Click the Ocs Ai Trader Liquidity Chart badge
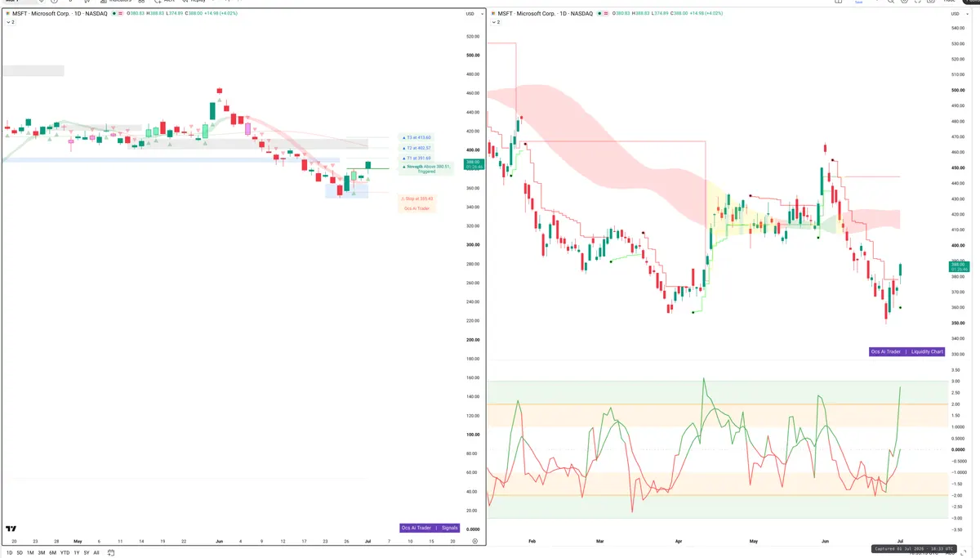Viewport: 980px width, 558px height. point(906,351)
